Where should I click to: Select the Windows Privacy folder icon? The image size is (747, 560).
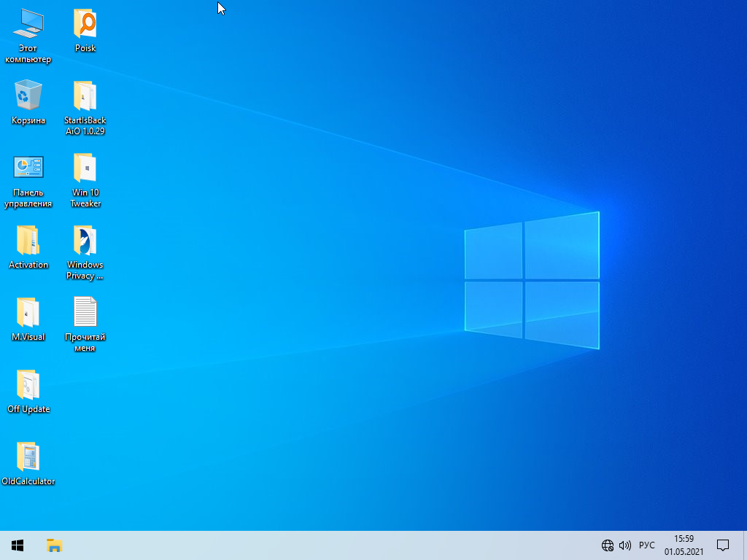coord(85,241)
